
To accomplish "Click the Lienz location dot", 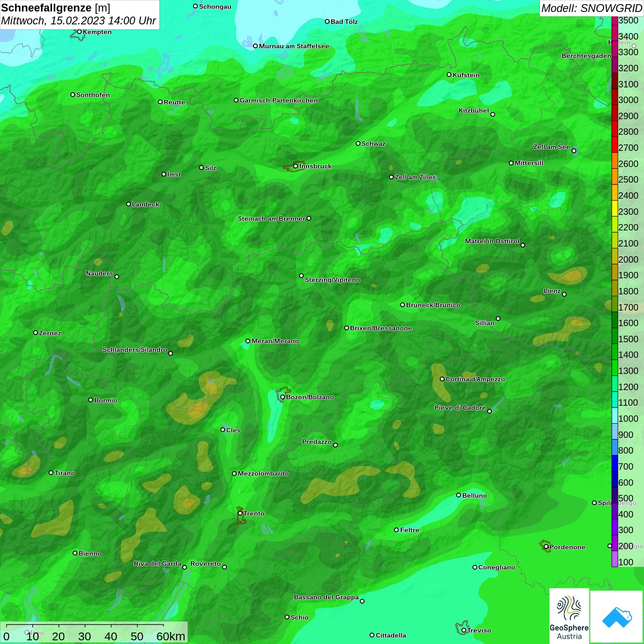I will tap(564, 294).
